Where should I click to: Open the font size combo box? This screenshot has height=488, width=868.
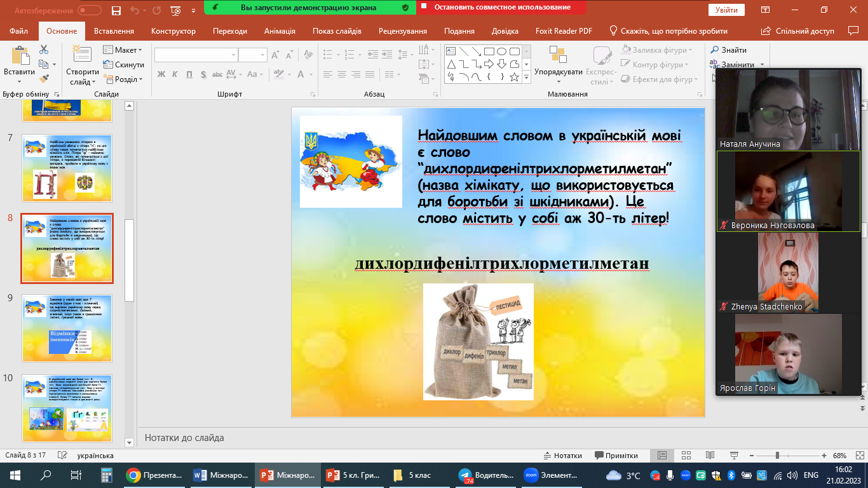tap(253, 55)
